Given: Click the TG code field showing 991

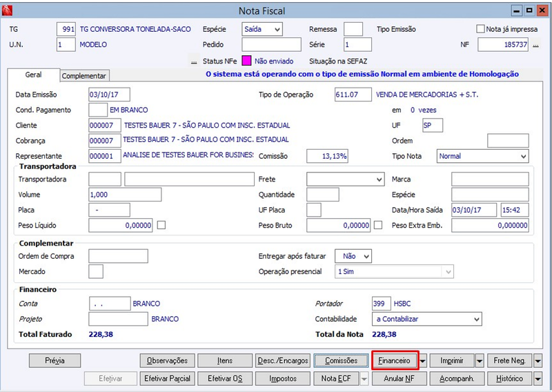Looking at the screenshot, I should tap(66, 29).
